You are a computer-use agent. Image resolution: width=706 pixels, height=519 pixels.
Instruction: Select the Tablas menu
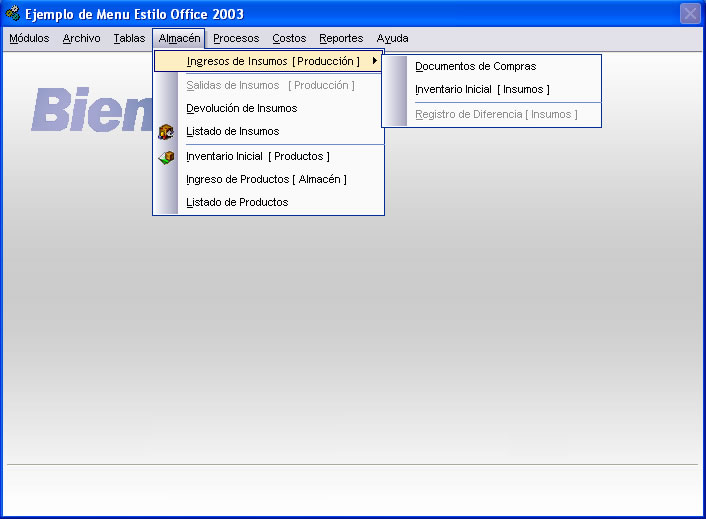[129, 39]
